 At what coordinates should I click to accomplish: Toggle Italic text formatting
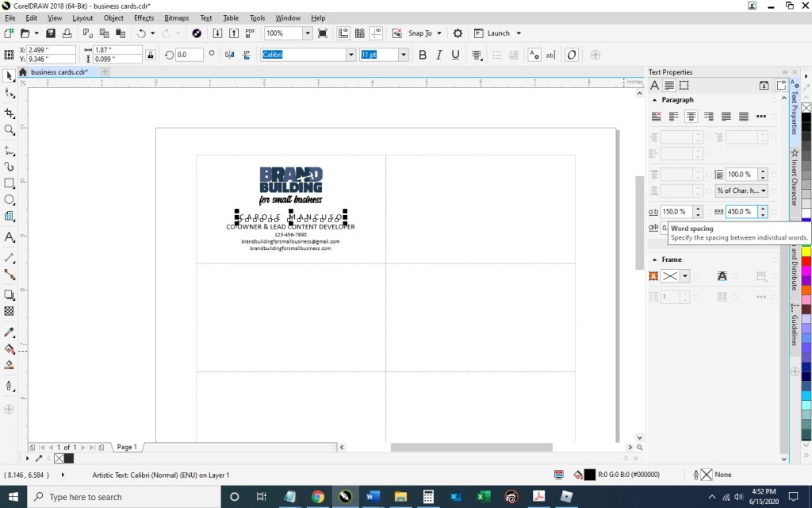439,55
